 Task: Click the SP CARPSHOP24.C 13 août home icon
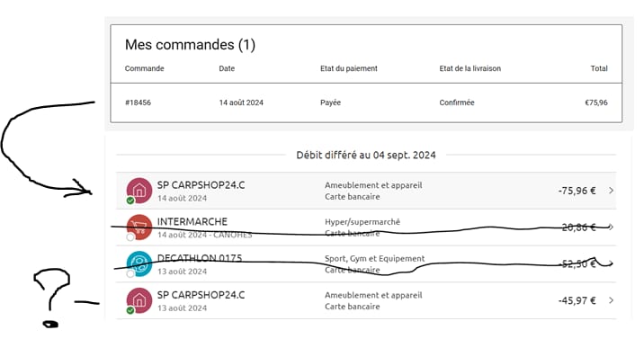coord(139,300)
